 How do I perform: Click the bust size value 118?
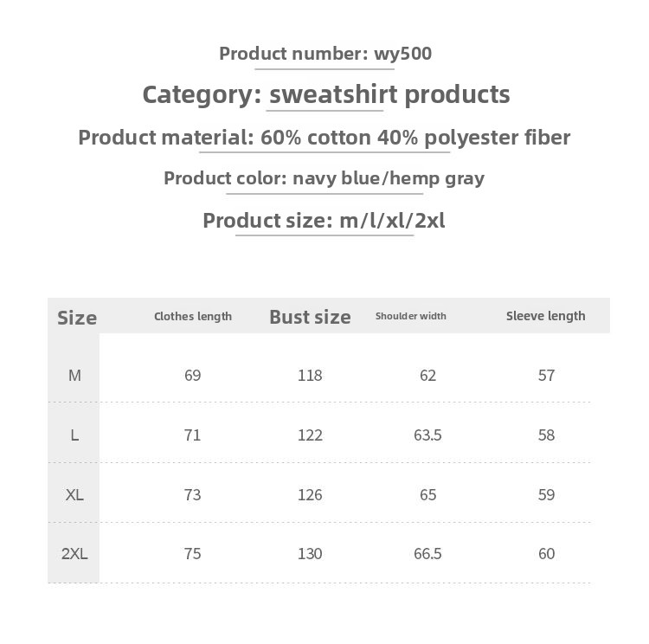[x=310, y=376]
